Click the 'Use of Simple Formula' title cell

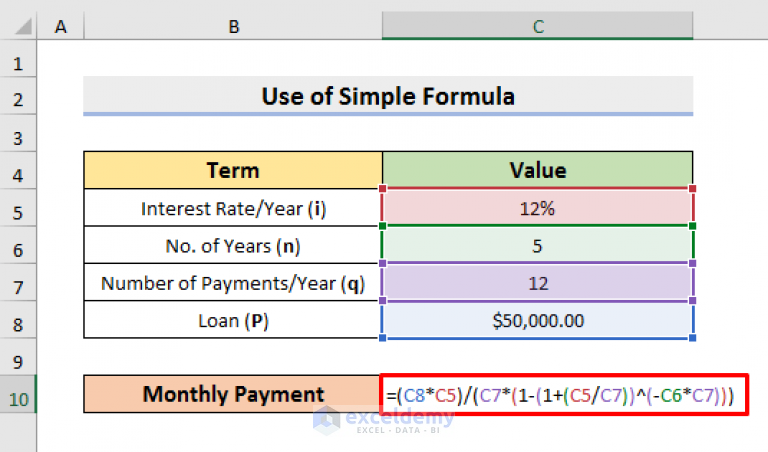[388, 96]
